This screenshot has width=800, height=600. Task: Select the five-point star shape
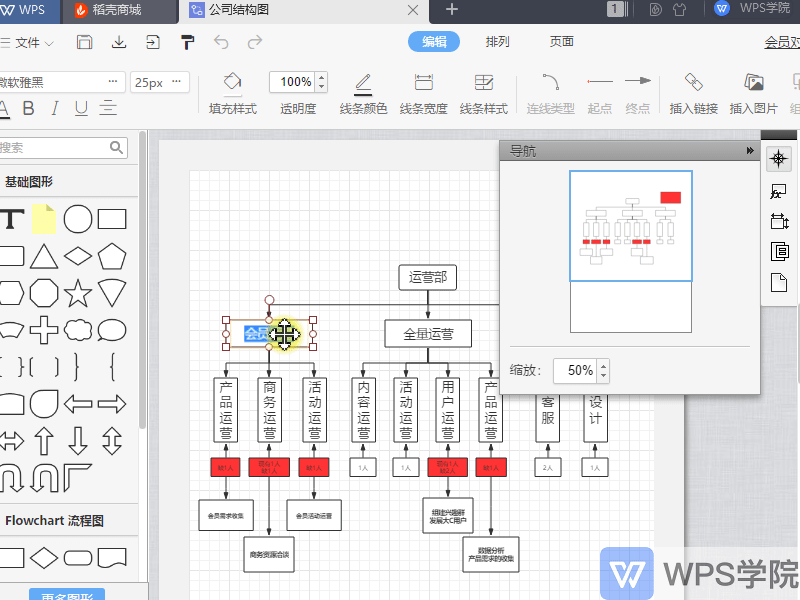pos(78,293)
